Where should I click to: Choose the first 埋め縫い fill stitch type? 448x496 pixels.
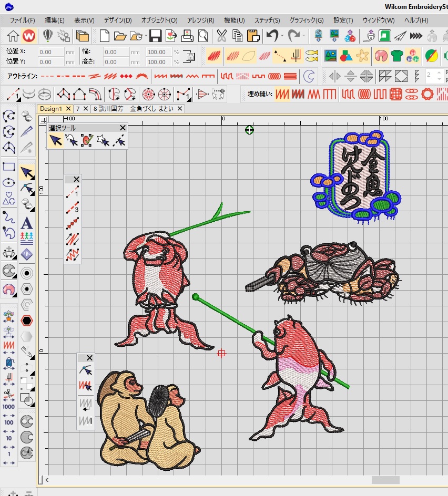coord(282,94)
